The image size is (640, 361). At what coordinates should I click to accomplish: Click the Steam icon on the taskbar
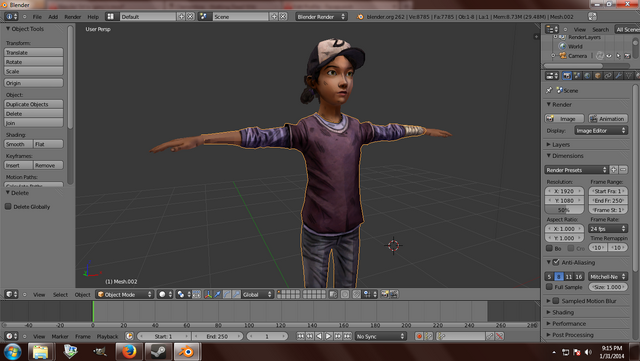(158, 352)
